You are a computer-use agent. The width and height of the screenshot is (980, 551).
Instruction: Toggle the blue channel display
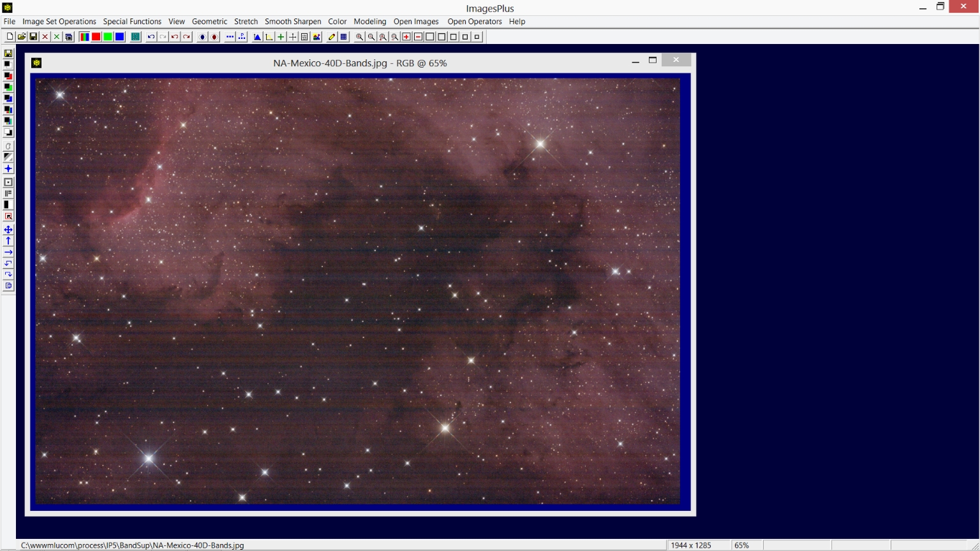click(119, 37)
